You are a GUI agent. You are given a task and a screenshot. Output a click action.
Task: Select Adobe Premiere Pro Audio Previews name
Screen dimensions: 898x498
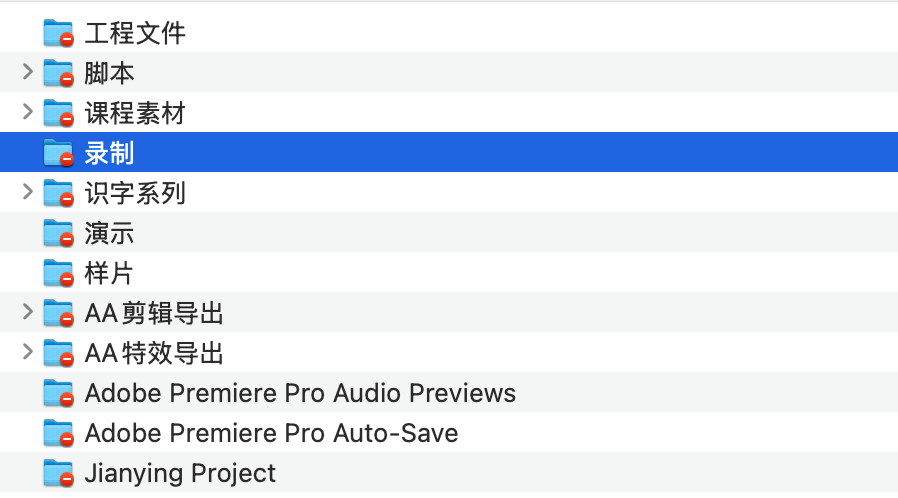coord(300,393)
